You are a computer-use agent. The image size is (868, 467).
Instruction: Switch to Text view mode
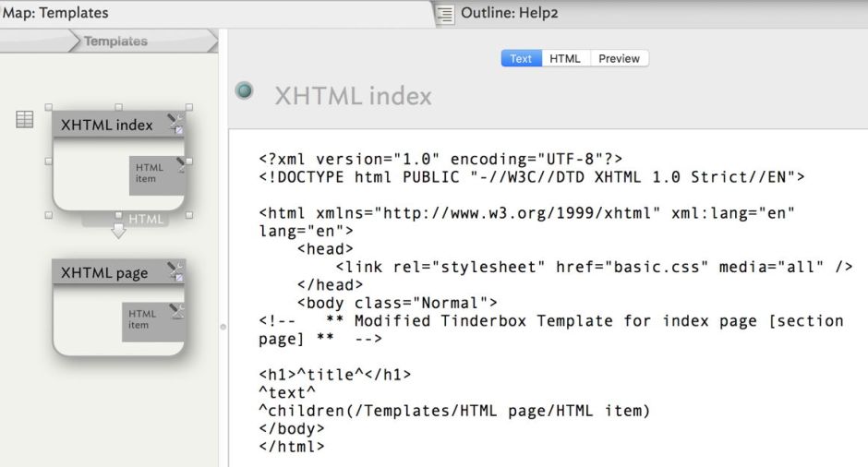click(521, 58)
